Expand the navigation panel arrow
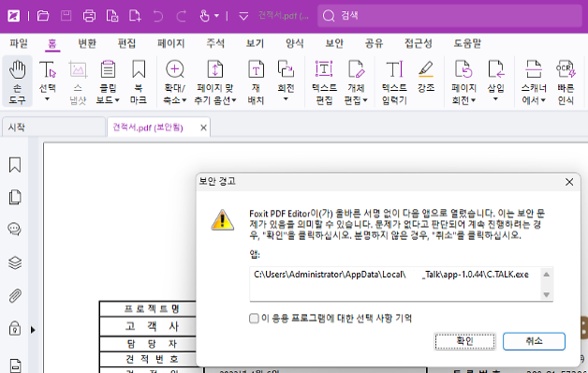This screenshot has height=373, width=588. [x=33, y=330]
